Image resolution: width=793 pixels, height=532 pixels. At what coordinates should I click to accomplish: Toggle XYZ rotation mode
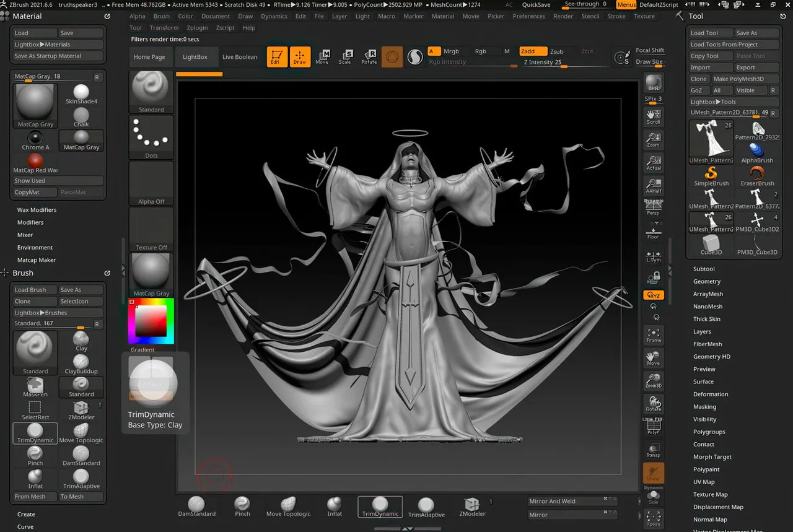point(654,295)
